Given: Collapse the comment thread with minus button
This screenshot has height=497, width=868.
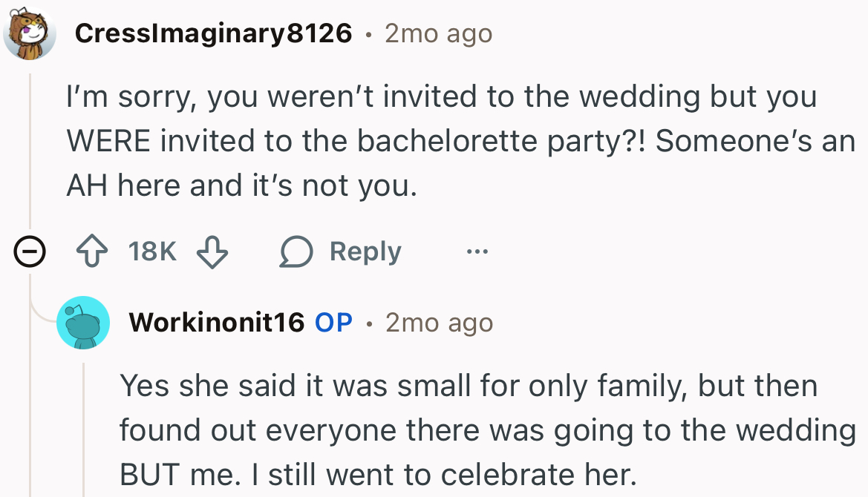Looking at the screenshot, I should (29, 253).
